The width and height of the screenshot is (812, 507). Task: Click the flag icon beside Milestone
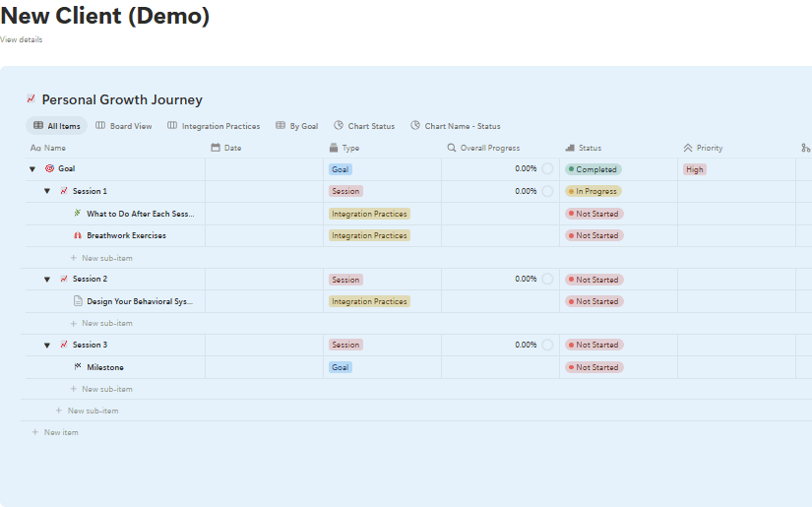[x=78, y=366]
